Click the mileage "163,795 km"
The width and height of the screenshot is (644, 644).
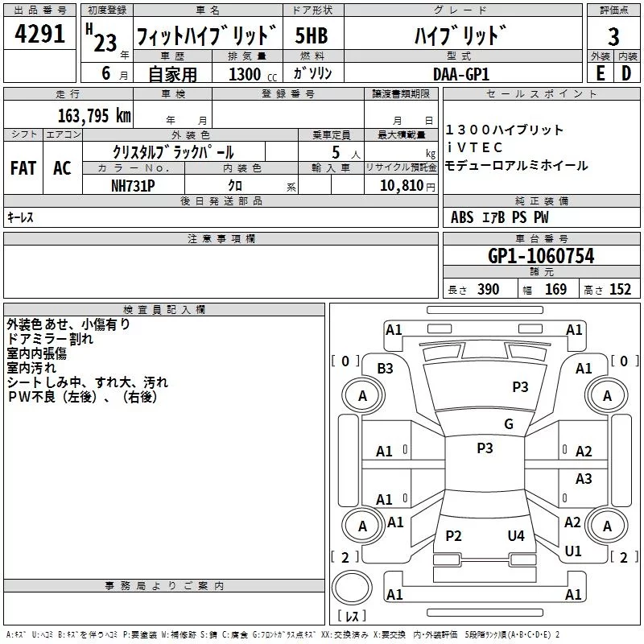pos(94,116)
